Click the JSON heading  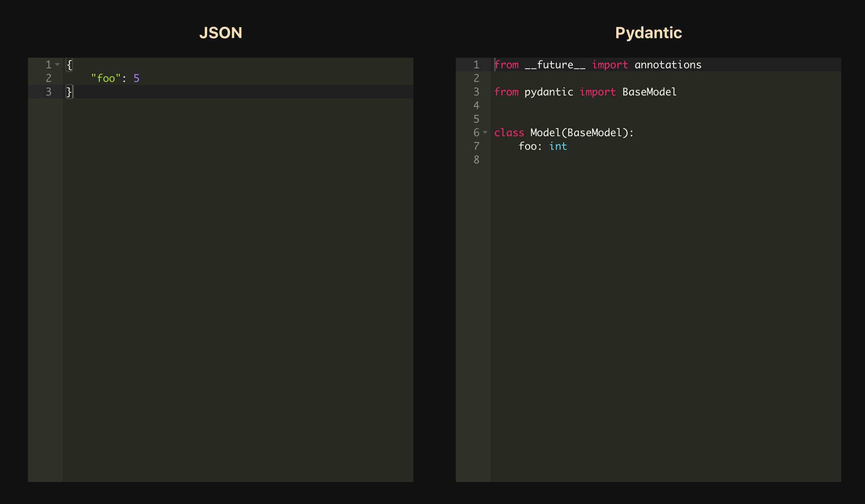coord(220,33)
